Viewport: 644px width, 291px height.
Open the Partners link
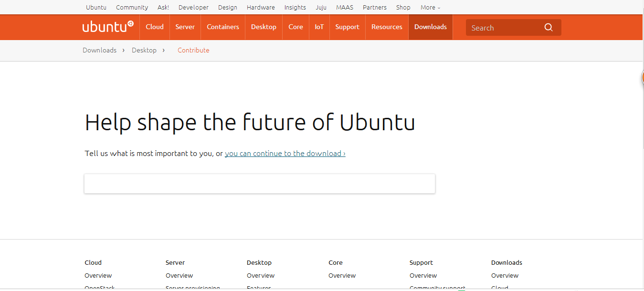coord(375,7)
